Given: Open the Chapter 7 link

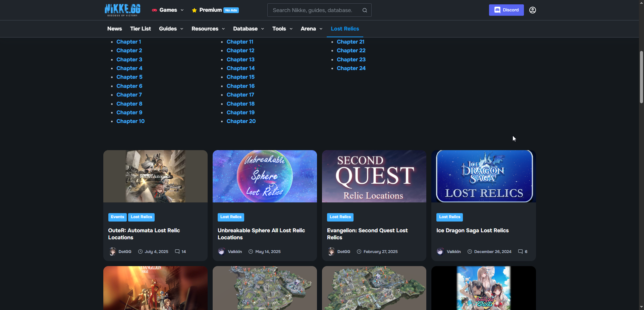Looking at the screenshot, I should point(129,95).
